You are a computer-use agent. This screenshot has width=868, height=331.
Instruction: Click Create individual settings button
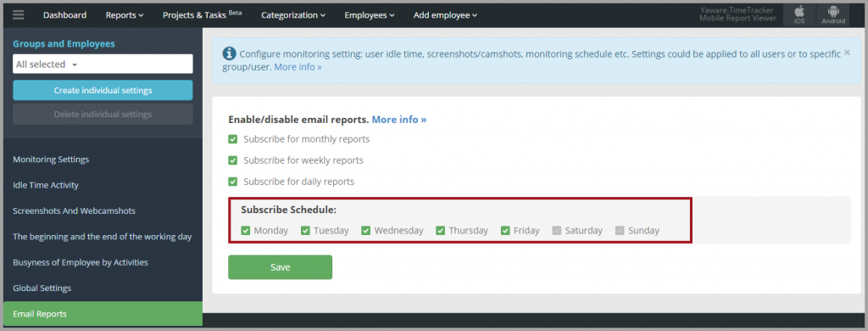coord(103,90)
